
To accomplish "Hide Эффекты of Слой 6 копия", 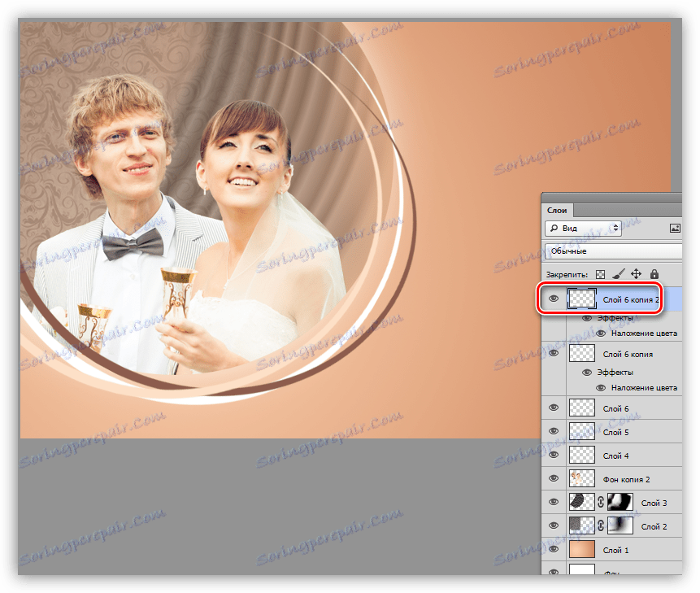I will click(587, 372).
